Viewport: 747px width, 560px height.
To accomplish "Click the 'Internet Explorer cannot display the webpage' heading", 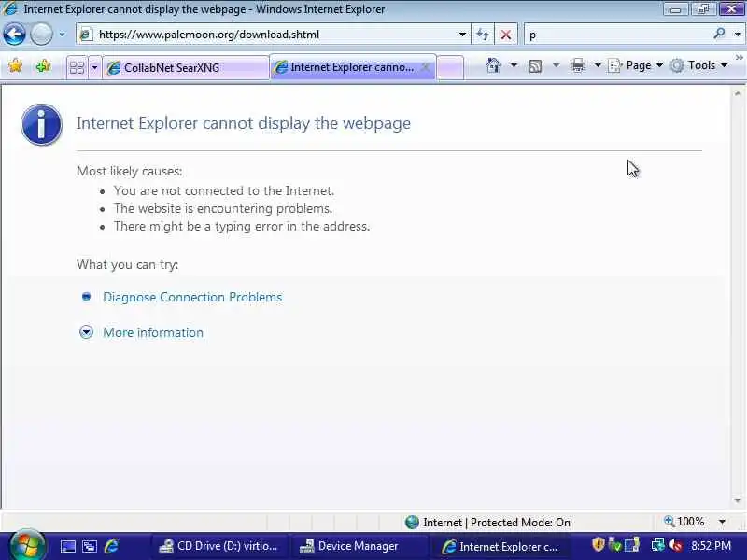I will tap(244, 123).
